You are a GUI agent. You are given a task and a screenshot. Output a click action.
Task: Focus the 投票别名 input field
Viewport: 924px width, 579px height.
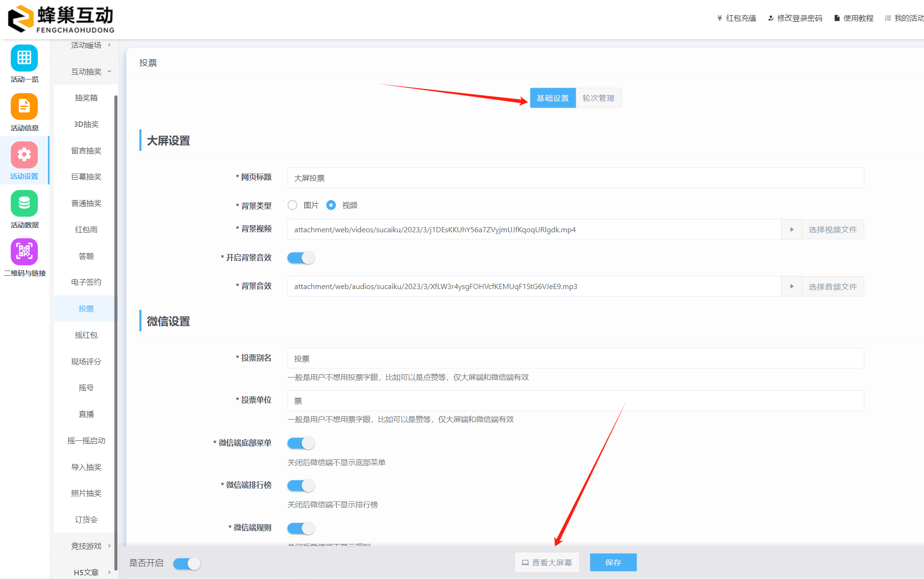point(575,359)
